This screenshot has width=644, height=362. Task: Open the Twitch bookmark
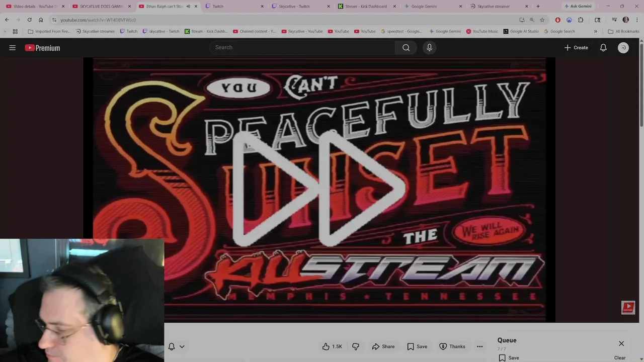click(x=128, y=31)
